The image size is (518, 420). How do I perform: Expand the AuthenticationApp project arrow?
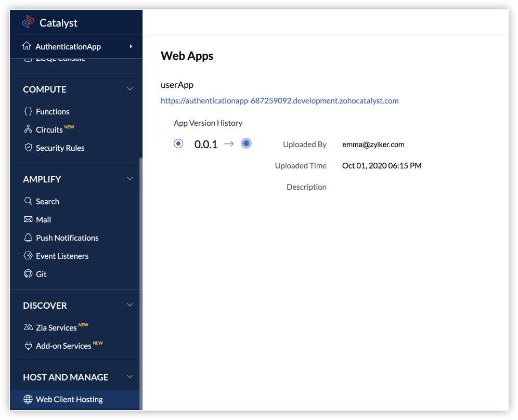coord(131,46)
